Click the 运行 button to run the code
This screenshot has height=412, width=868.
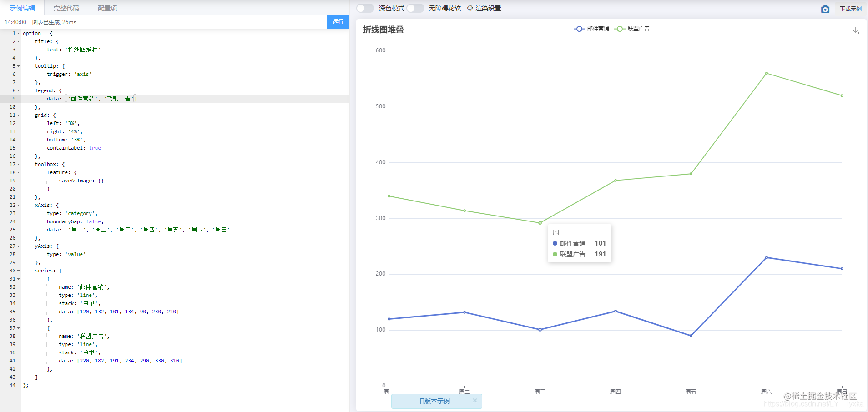(x=338, y=22)
